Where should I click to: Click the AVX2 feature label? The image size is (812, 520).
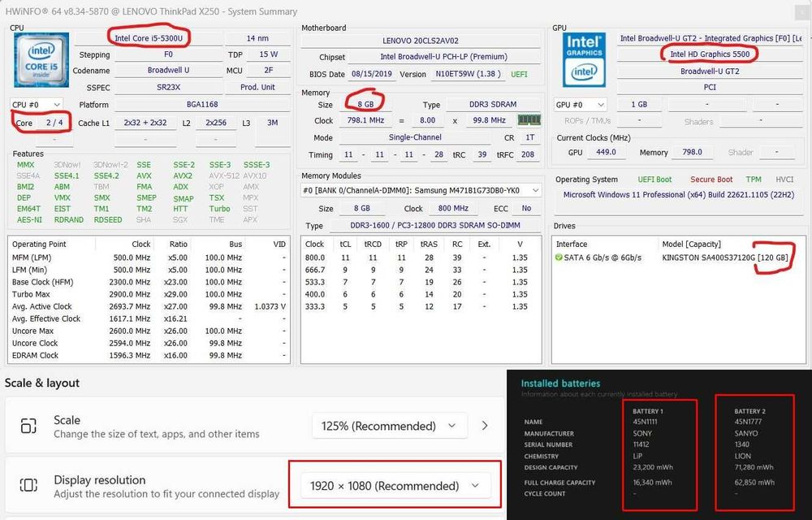click(183, 175)
